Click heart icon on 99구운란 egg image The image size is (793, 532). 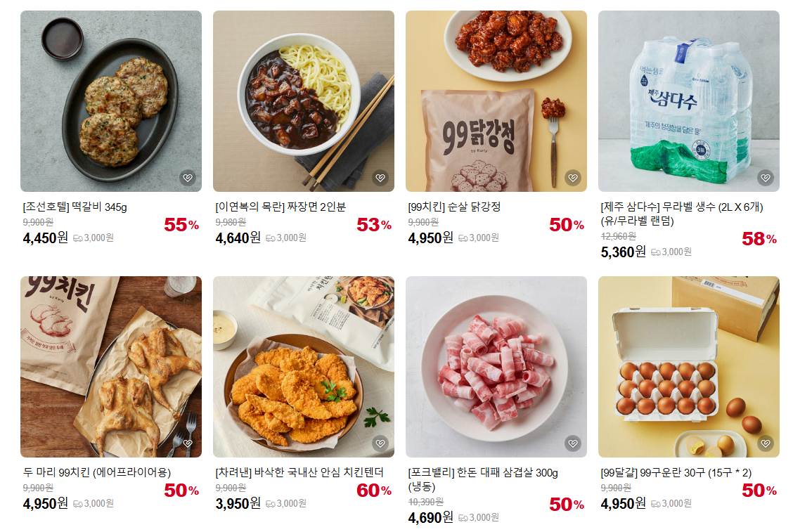[766, 443]
